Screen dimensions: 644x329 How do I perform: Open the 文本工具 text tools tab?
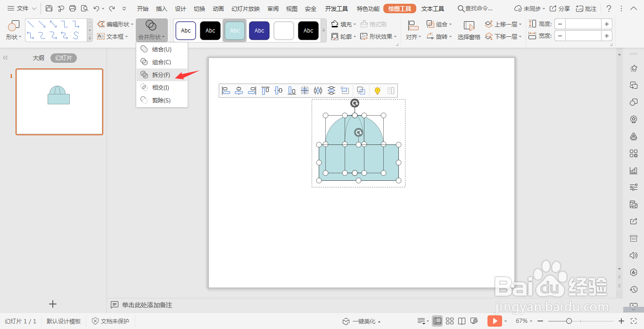coord(433,8)
